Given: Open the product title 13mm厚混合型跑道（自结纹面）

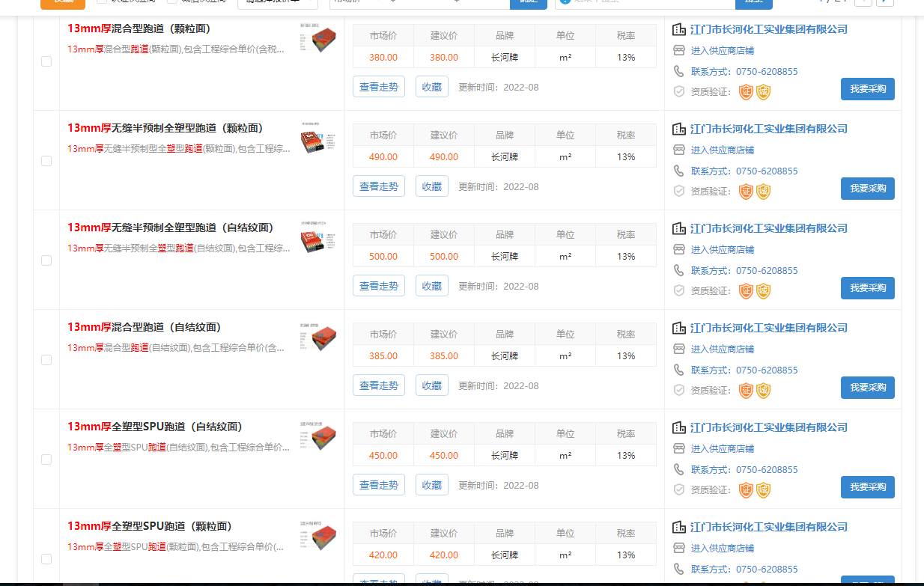Looking at the screenshot, I should pos(144,327).
